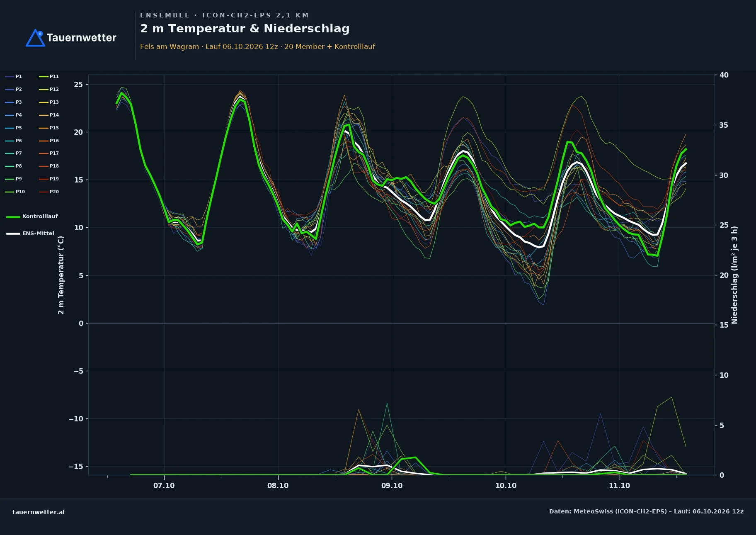Select the P11 legend entry
756x535 pixels.
(x=49, y=76)
